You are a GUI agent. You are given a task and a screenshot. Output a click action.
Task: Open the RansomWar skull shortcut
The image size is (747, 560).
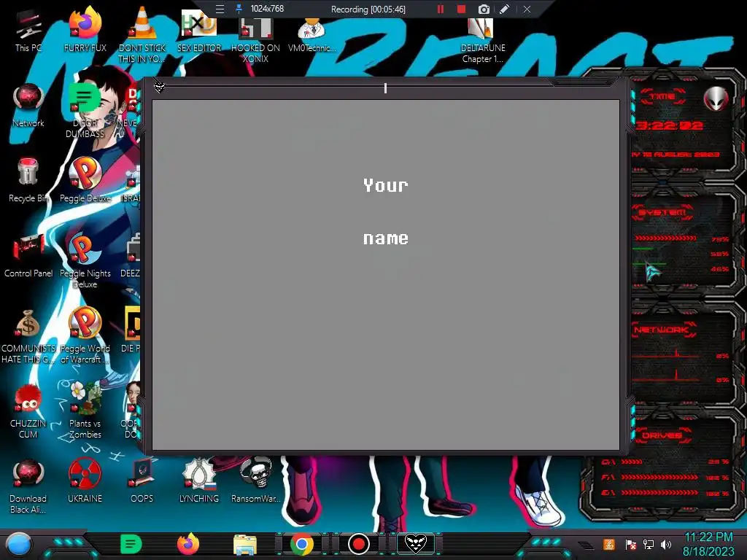point(256,480)
